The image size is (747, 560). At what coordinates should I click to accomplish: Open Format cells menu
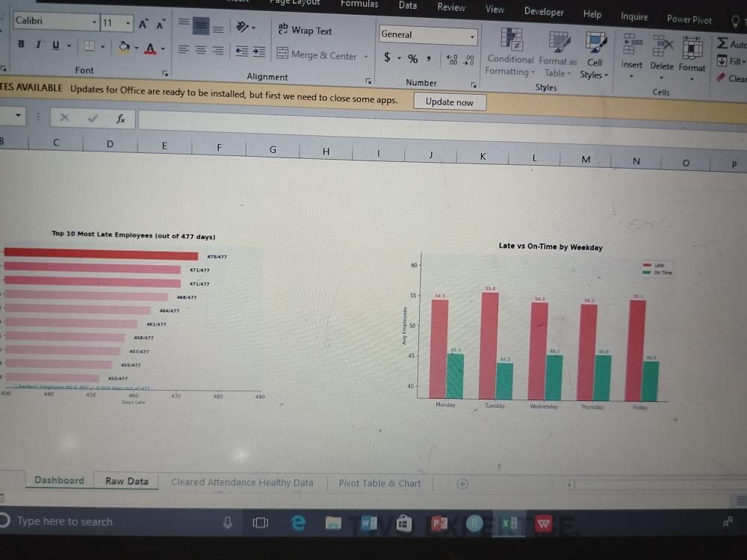coord(692,60)
